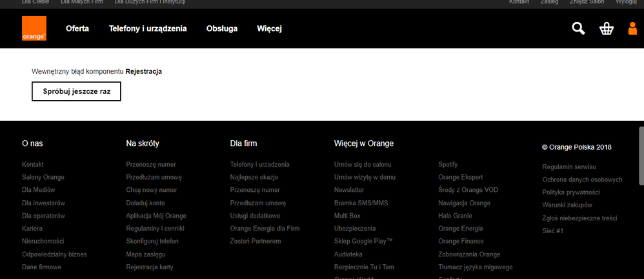
Task: Select Obsługa in navigation bar
Action: point(222,28)
